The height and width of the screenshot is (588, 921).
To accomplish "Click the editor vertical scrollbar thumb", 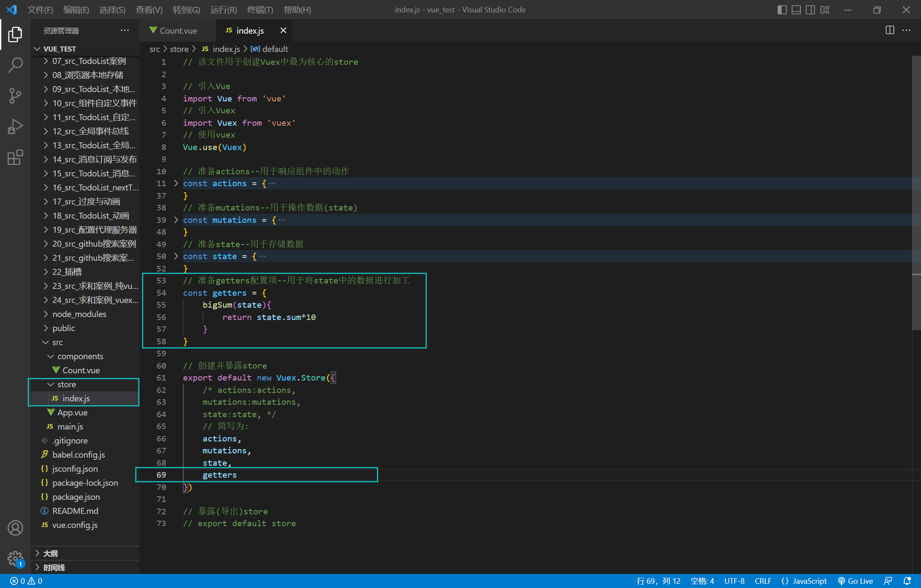I will click(x=916, y=193).
